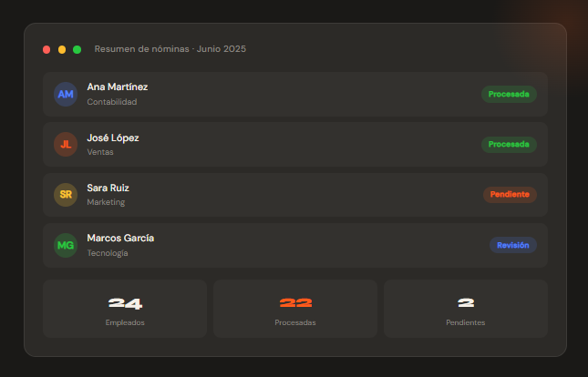Viewport: 588px width, 377px height.
Task: Select José López's name
Action: pyautogui.click(x=113, y=138)
